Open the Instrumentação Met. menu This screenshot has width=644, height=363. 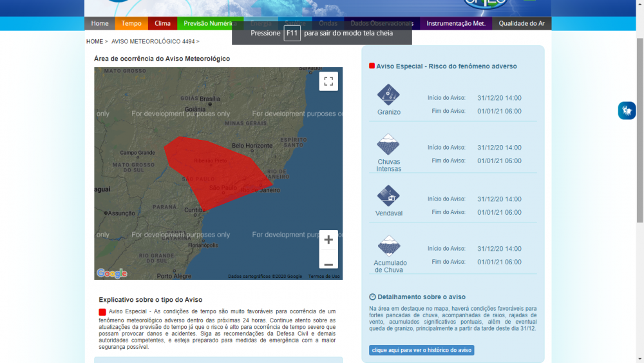pyautogui.click(x=456, y=23)
